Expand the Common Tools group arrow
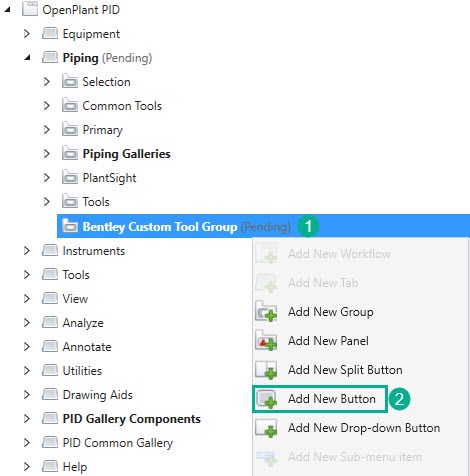470x476 pixels. coord(47,106)
